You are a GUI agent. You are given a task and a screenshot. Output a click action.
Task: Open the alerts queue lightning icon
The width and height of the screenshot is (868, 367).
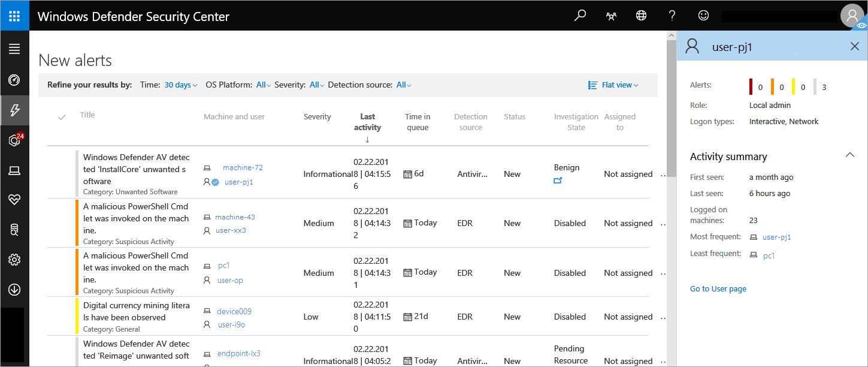(x=14, y=110)
